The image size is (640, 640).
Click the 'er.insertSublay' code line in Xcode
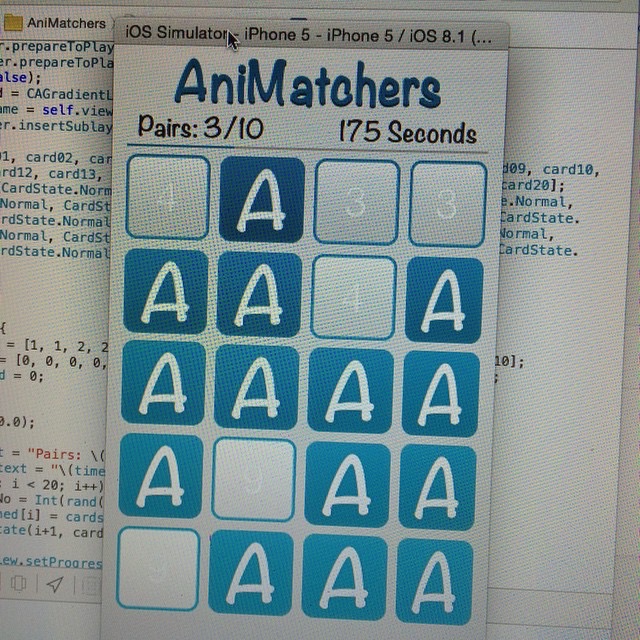[x=56, y=126]
